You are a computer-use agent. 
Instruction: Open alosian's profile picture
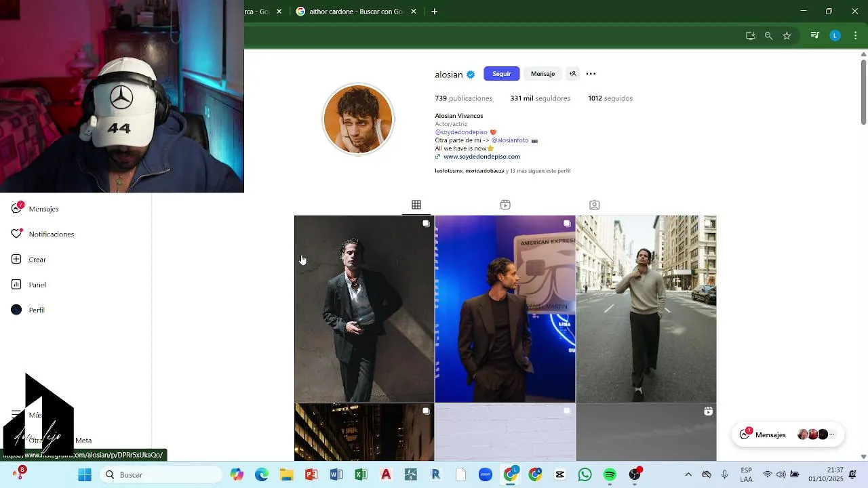pos(358,119)
